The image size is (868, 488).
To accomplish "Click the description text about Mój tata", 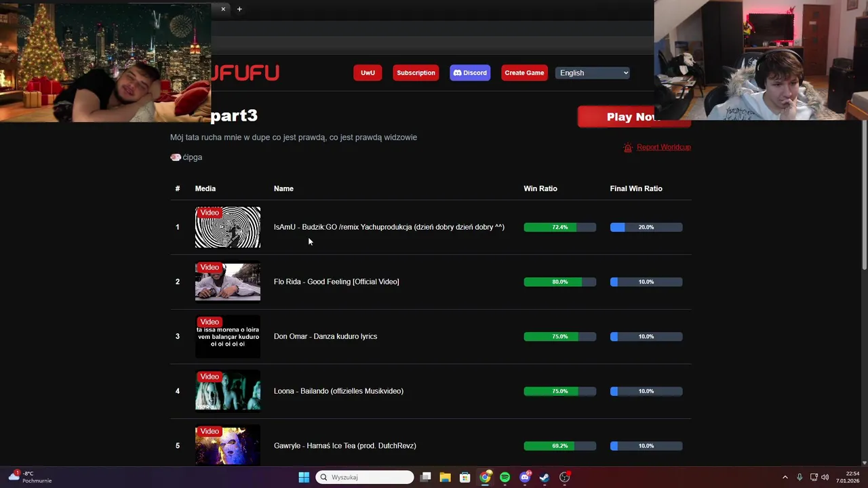I will coord(294,137).
